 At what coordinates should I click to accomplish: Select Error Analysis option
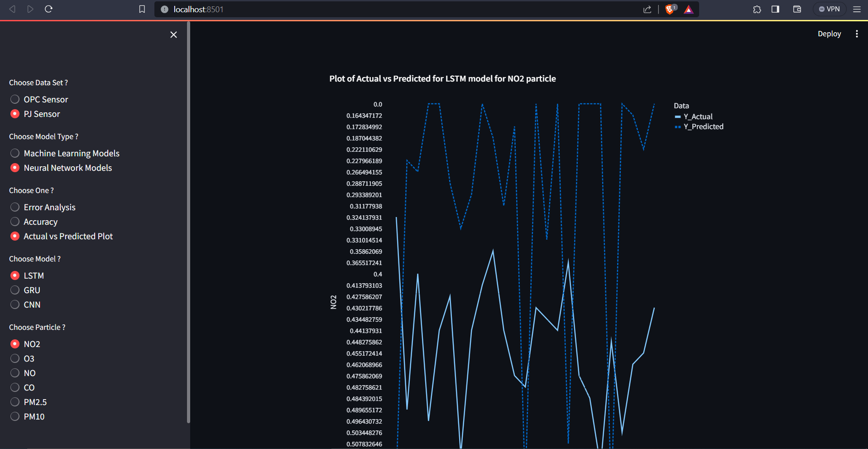[x=43, y=207]
